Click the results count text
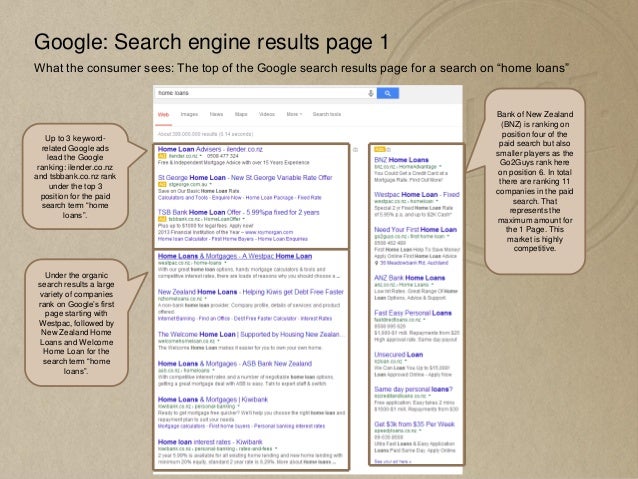Image resolution: width=638 pixels, height=479 pixels. (205, 134)
